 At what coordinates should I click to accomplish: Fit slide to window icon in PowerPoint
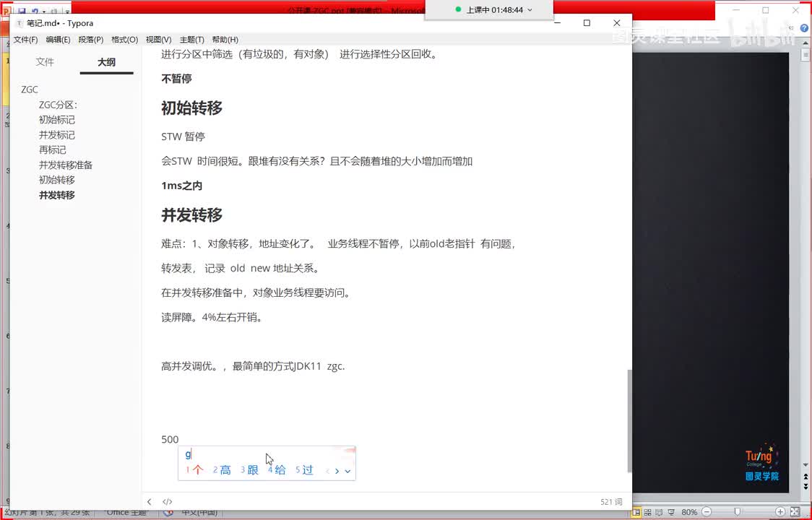(795, 512)
